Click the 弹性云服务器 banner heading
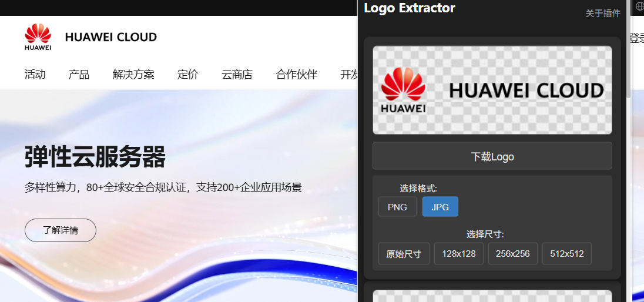 [95, 157]
